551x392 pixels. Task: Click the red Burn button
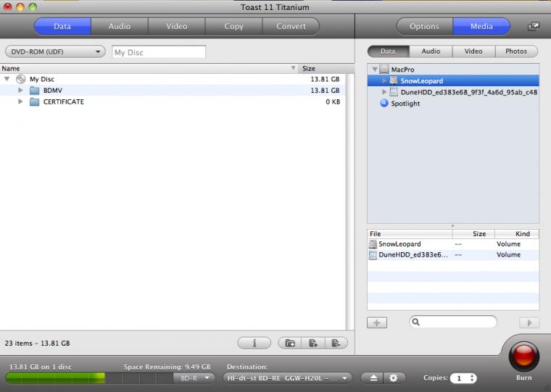(x=523, y=356)
